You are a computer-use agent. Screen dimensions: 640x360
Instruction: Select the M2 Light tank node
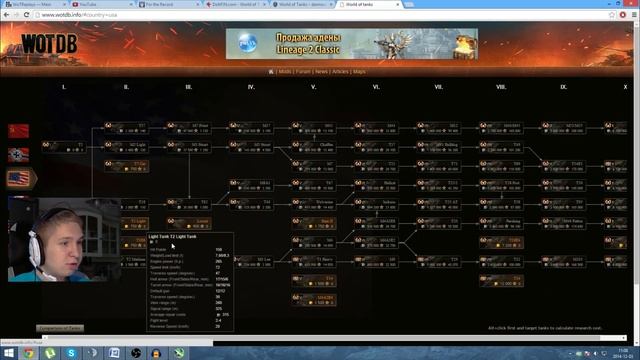[x=127, y=147]
